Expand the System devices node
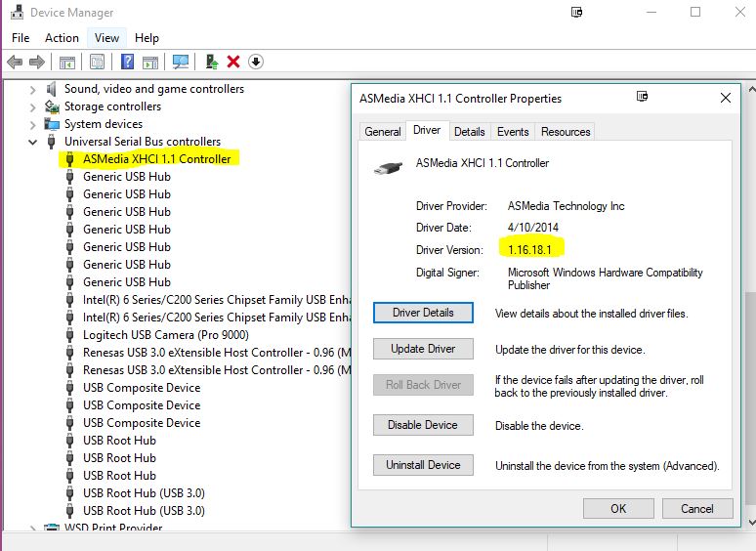 [32, 125]
